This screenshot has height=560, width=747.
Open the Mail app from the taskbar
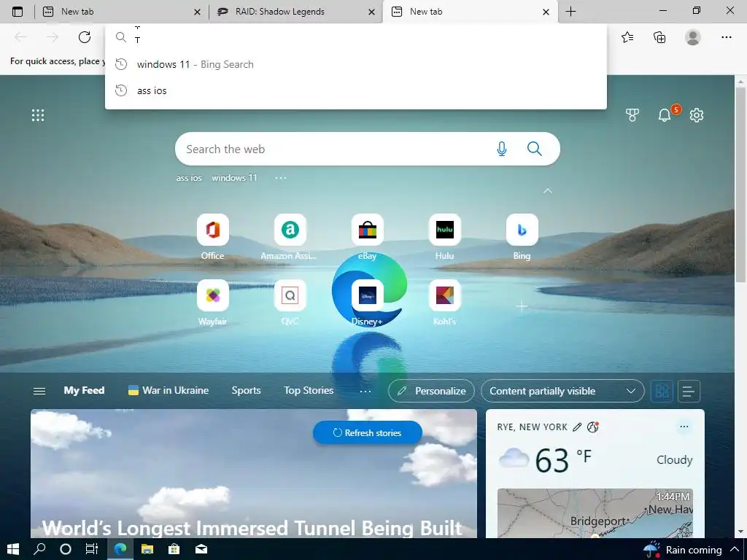click(x=201, y=549)
